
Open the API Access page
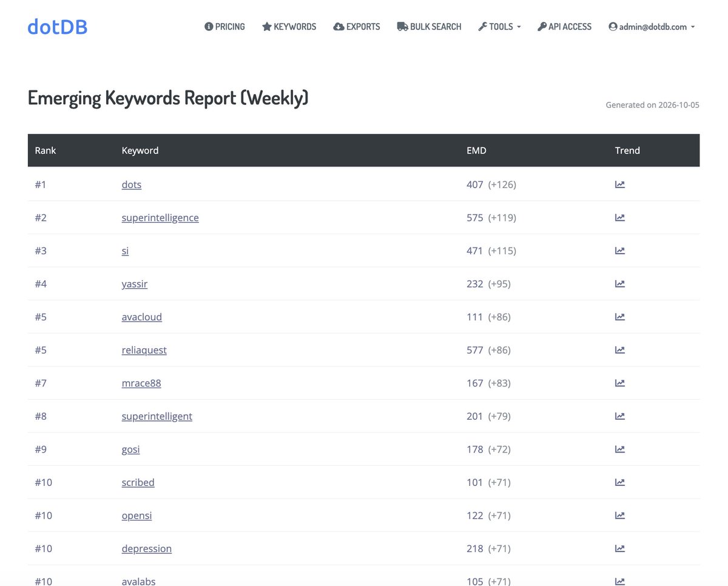pyautogui.click(x=564, y=27)
